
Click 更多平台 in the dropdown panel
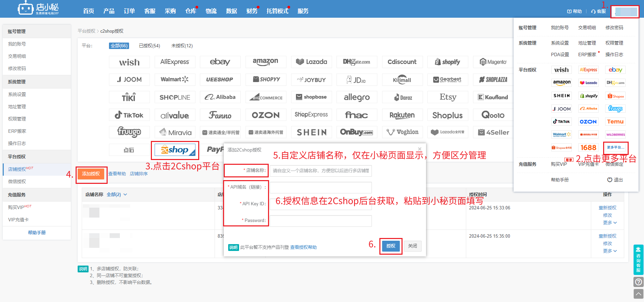pyautogui.click(x=616, y=147)
